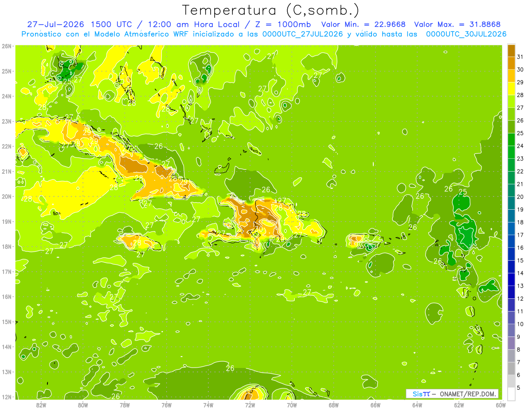The height and width of the screenshot is (411, 532).
Task: Pick the purple legend swatch between 9 and 10
Action: tap(511, 331)
